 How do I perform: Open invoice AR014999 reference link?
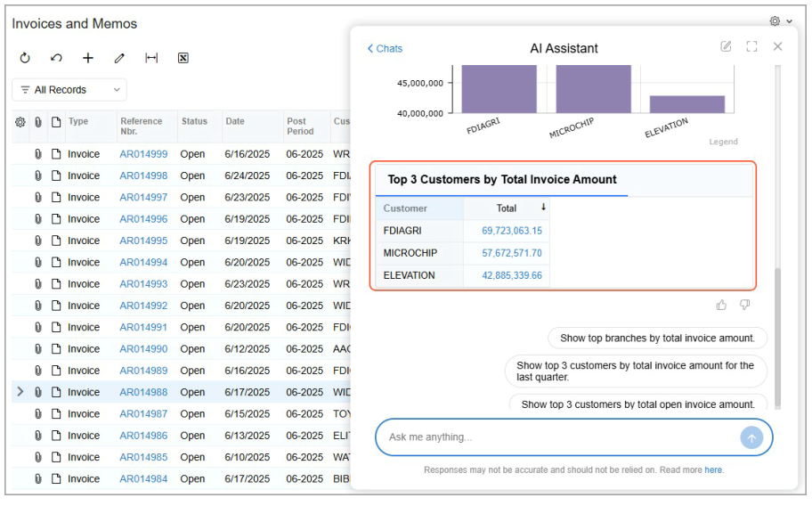143,154
